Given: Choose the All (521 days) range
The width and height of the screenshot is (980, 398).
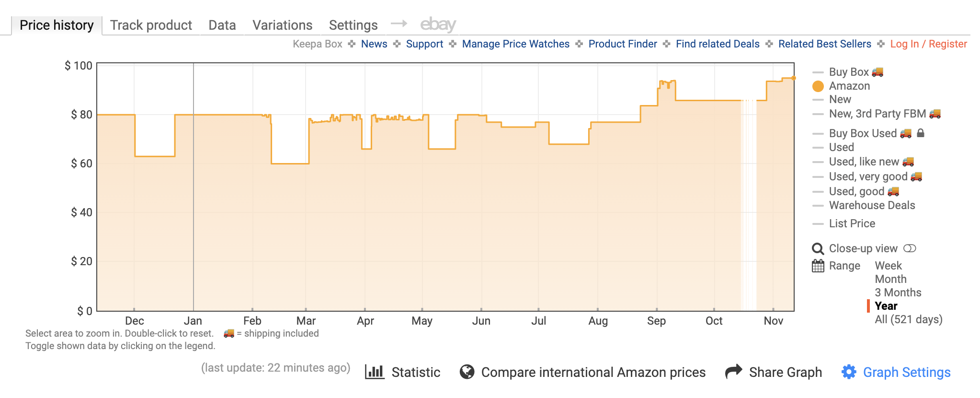Looking at the screenshot, I should 908,319.
